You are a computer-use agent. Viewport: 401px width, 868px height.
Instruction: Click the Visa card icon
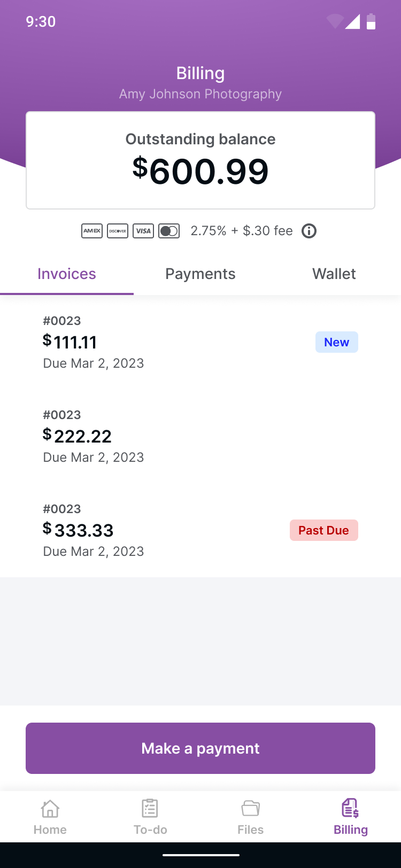click(143, 231)
